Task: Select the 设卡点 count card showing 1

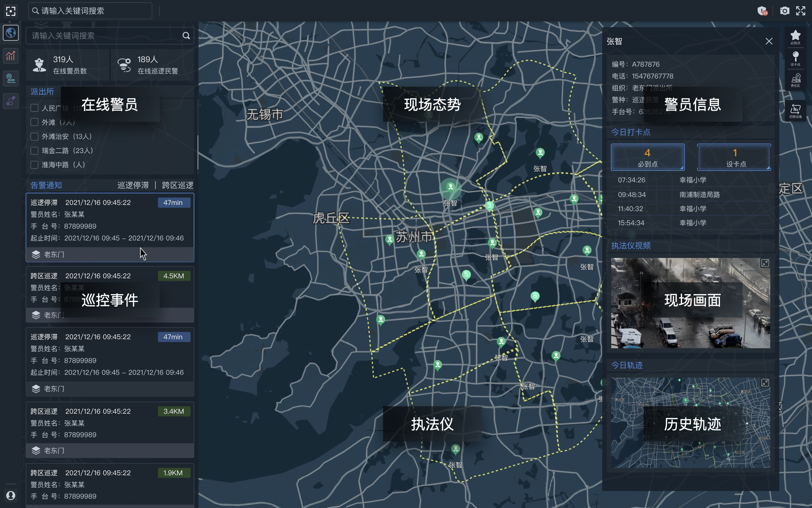Action: (734, 157)
